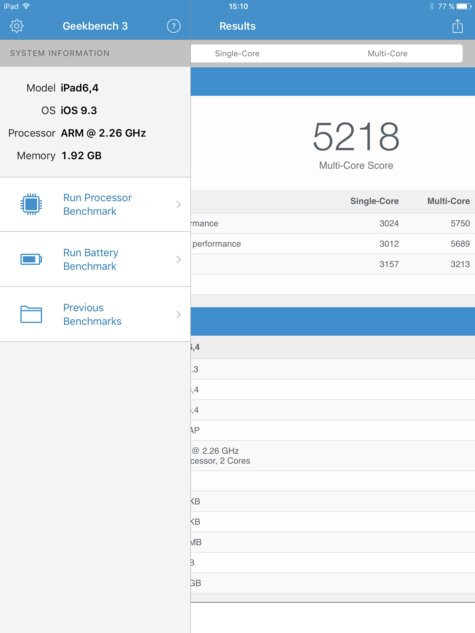The width and height of the screenshot is (475, 633).
Task: Select the '2 Cores' processor row
Action: [x=333, y=456]
